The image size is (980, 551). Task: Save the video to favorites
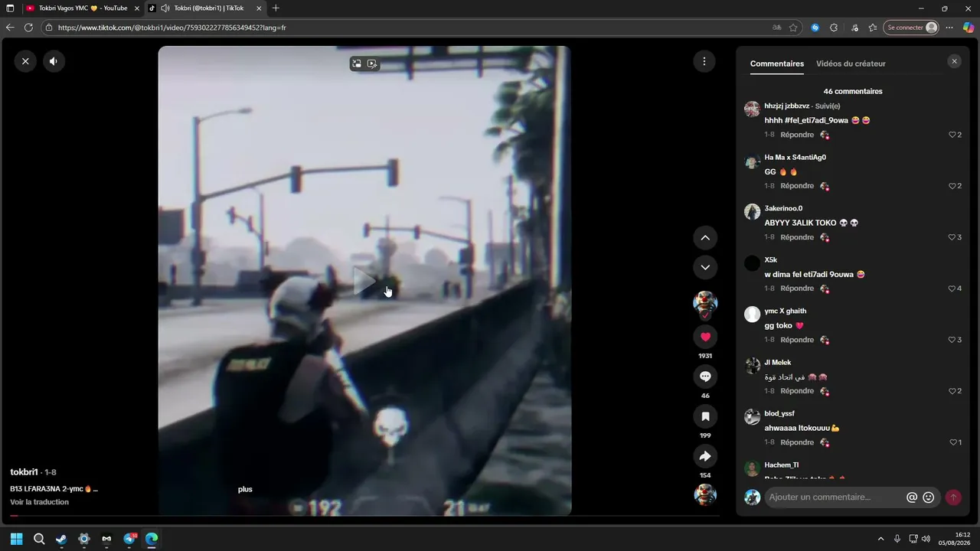coord(705,416)
